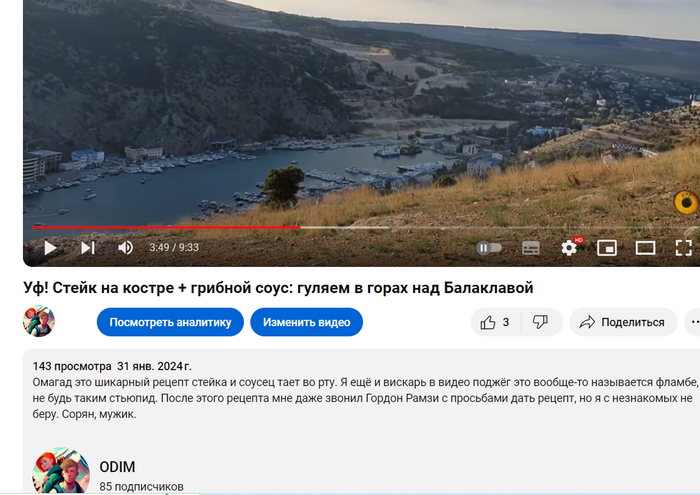Select the large ODIM channel avatar
Screen dimensions: 700x495
pyautogui.click(x=61, y=471)
